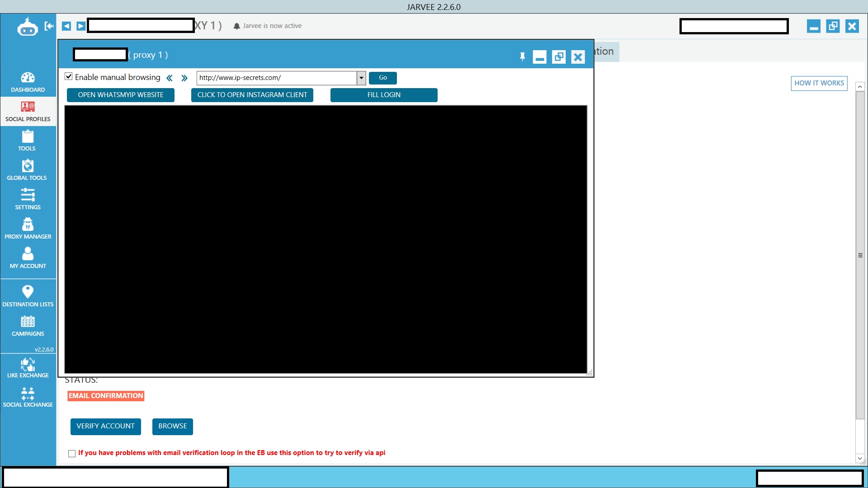
Task: Go to next profile with right arrow
Action: [x=81, y=26]
